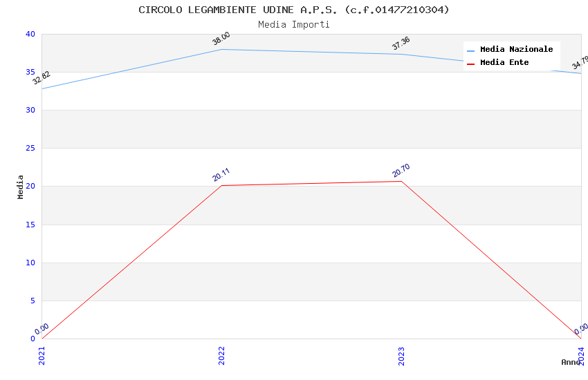
Task: Click the blue Media Nazionale legend swatch
Action: (471, 50)
